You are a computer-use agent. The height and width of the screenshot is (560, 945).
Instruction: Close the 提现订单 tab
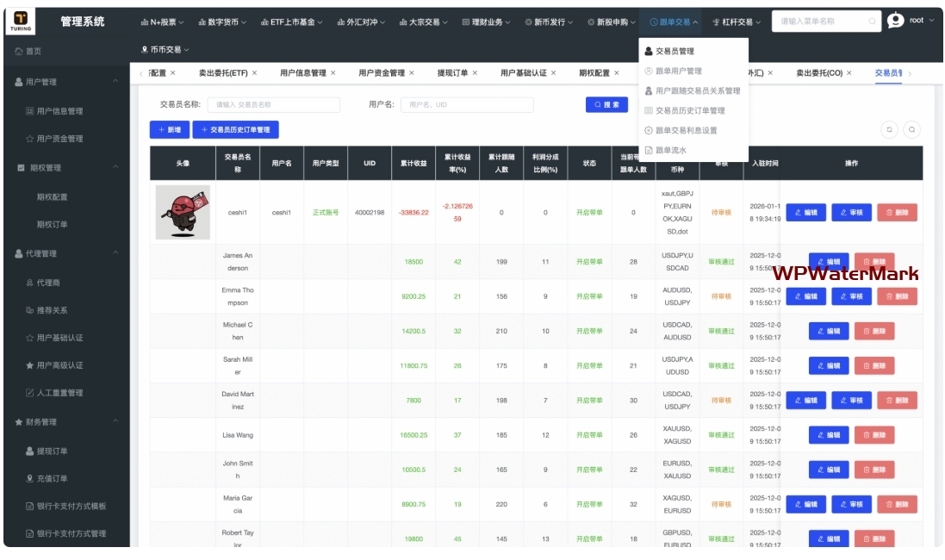pos(475,73)
